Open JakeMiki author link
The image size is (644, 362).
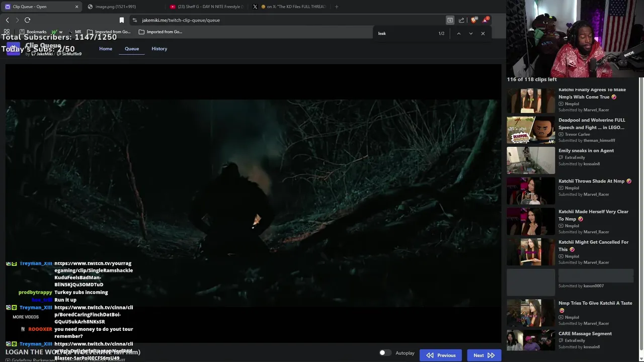click(x=42, y=54)
